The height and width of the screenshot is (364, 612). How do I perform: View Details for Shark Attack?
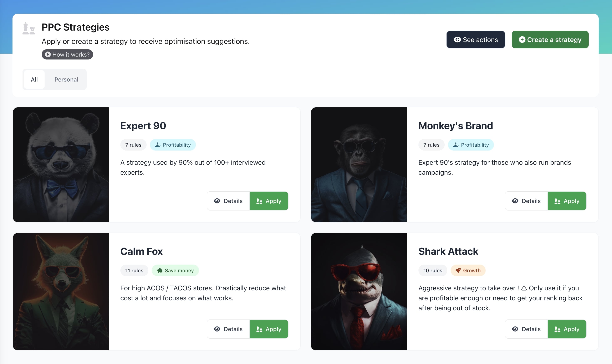526,329
